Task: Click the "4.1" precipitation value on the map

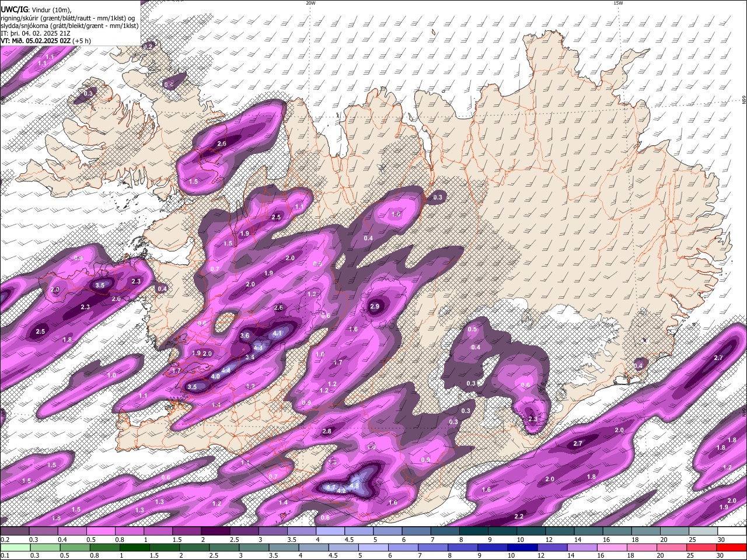Action: pos(278,334)
